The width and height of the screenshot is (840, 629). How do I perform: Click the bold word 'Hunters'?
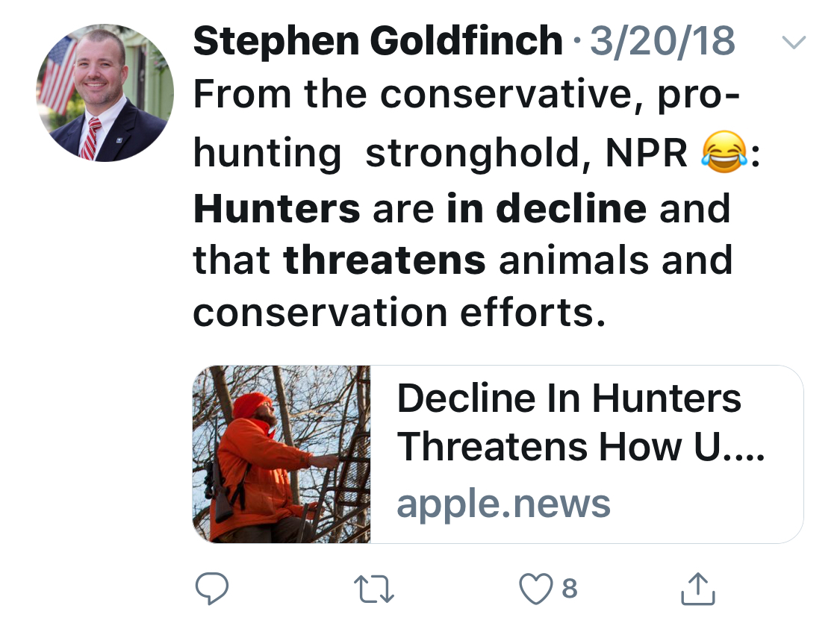coord(276,208)
